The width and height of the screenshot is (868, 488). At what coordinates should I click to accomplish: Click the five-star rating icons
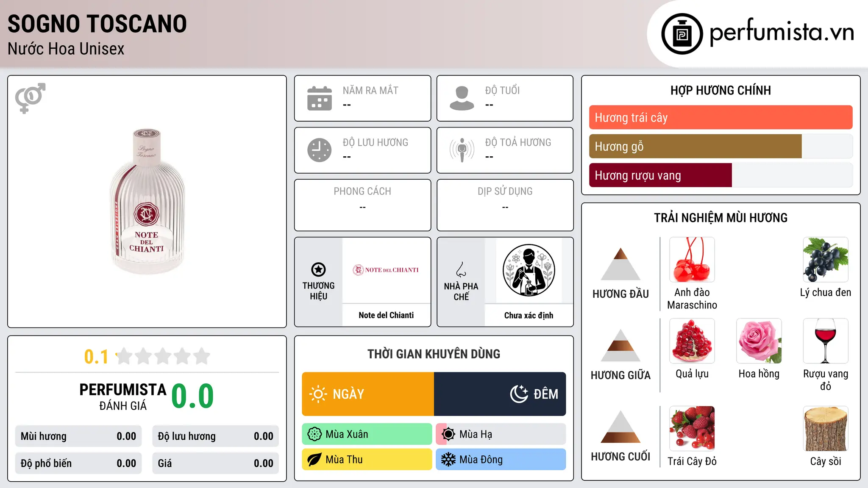163,356
